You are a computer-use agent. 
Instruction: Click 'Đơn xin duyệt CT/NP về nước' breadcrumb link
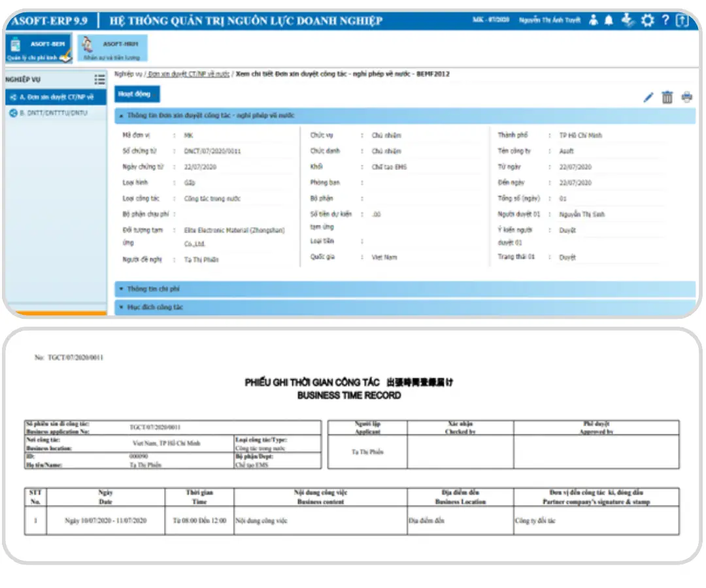(188, 74)
